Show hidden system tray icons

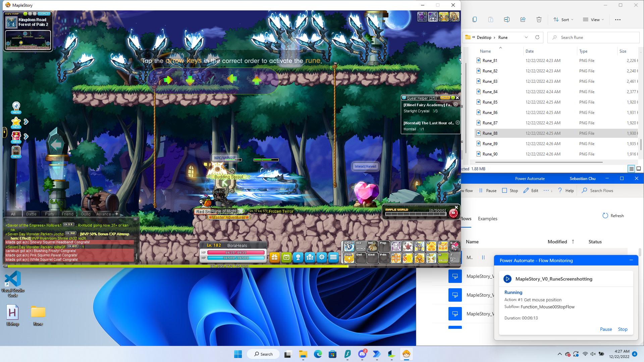tap(559, 354)
